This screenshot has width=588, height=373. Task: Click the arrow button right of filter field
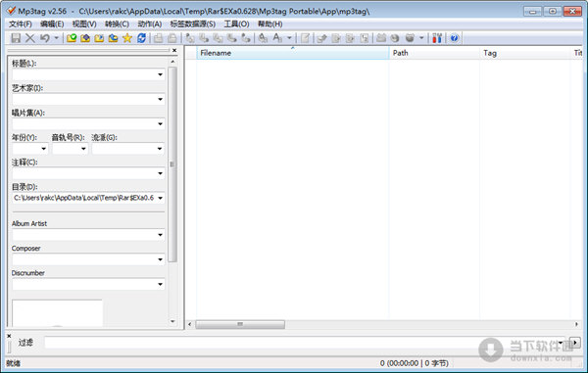575,342
